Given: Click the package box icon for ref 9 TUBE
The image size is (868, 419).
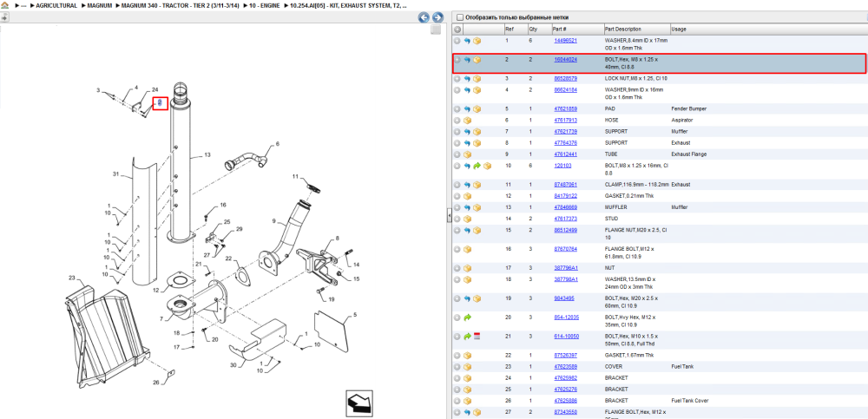Looking at the screenshot, I should point(467,154).
